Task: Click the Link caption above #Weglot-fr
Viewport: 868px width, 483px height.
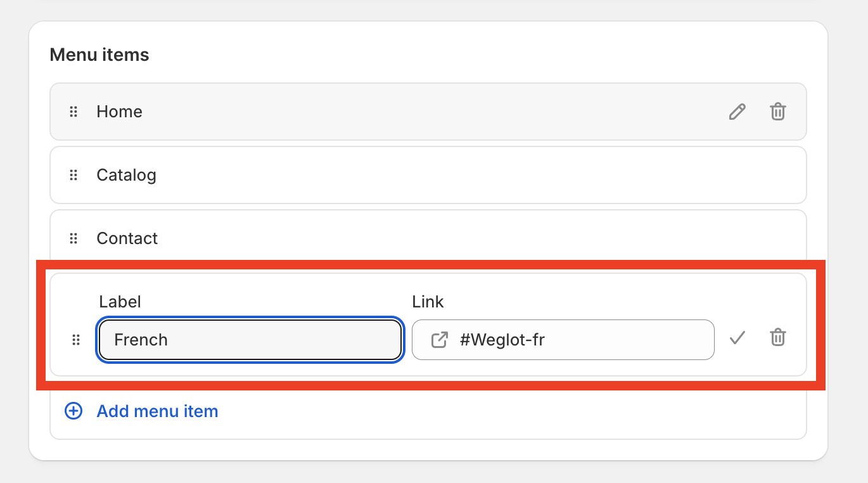Action: 428,302
